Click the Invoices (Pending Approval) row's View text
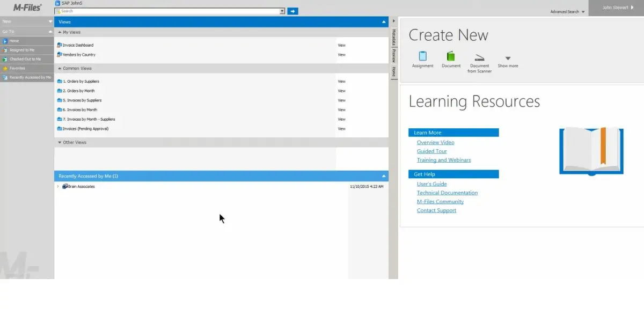Viewport: 644px width, 322px height. pyautogui.click(x=341, y=129)
